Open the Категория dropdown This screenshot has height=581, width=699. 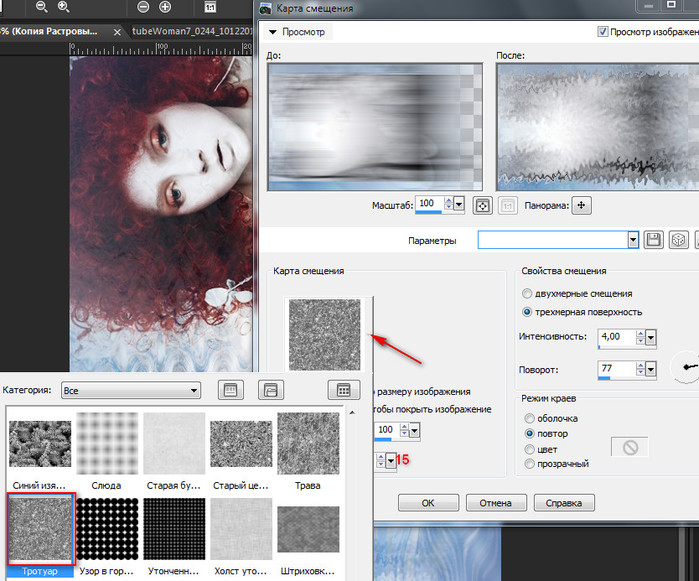click(131, 391)
